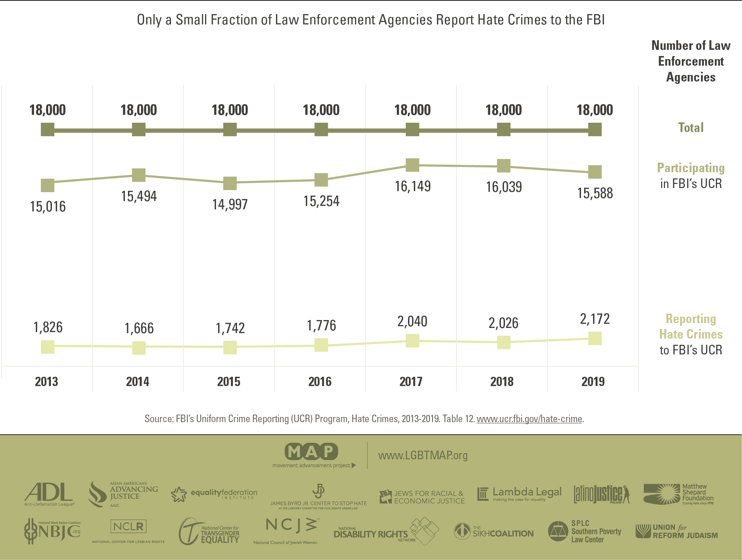Click the Union for Reform Judaism logo
This screenshot has width=742, height=560.
(677, 531)
